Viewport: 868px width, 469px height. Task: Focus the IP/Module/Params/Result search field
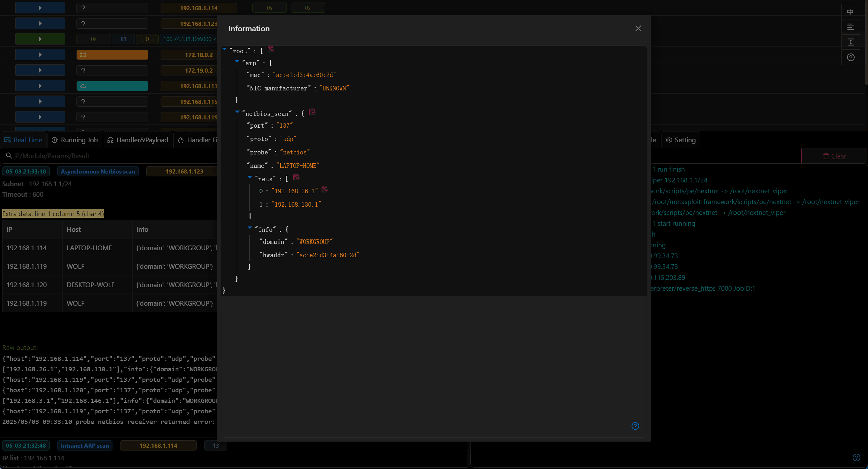point(111,156)
